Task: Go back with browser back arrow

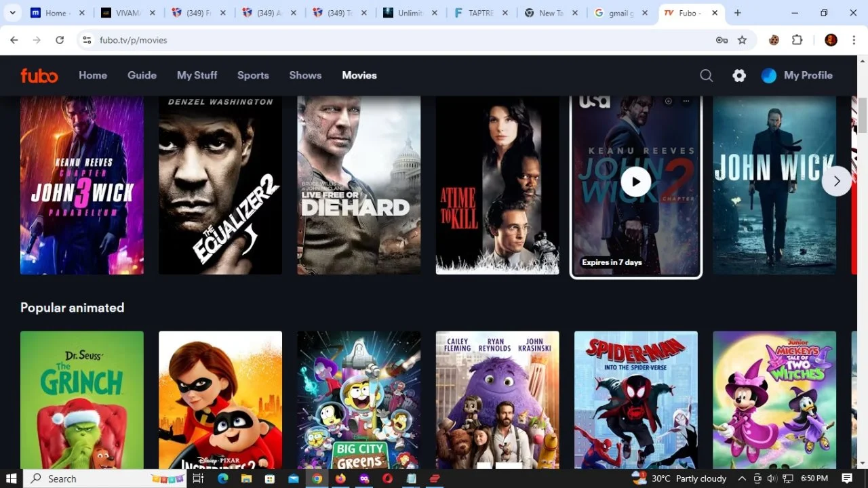Action: (x=14, y=40)
